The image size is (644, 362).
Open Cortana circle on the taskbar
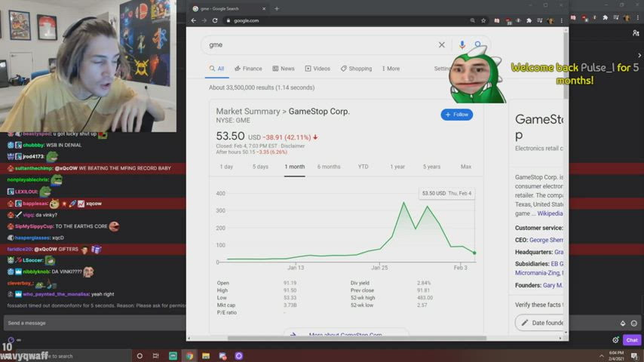pos(140,356)
